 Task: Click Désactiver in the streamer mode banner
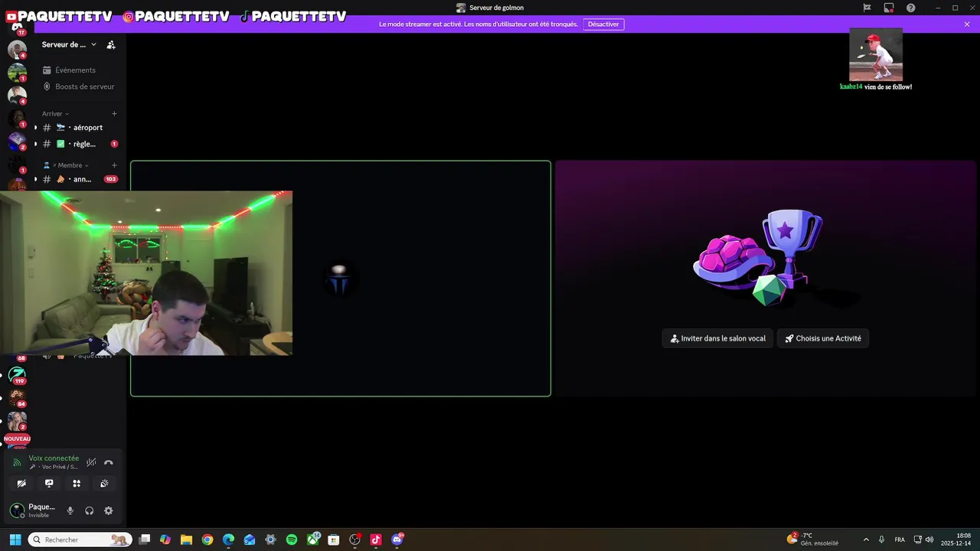(x=603, y=24)
